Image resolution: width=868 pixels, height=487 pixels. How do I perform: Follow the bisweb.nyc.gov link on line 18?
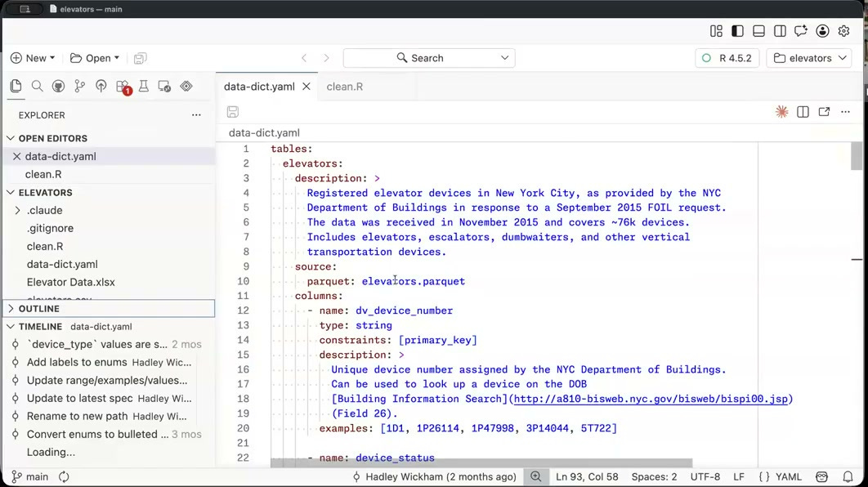click(x=651, y=399)
